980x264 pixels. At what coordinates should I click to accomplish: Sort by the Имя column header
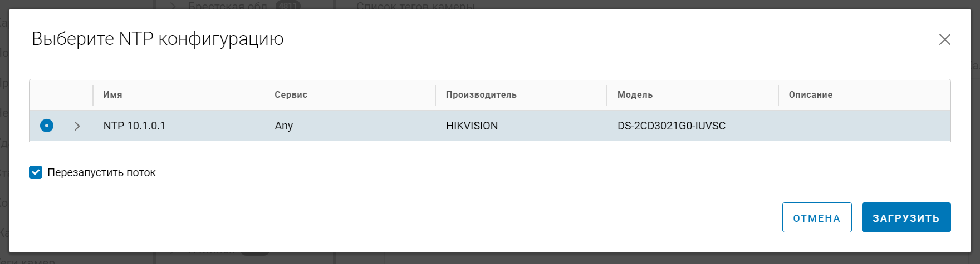click(112, 95)
